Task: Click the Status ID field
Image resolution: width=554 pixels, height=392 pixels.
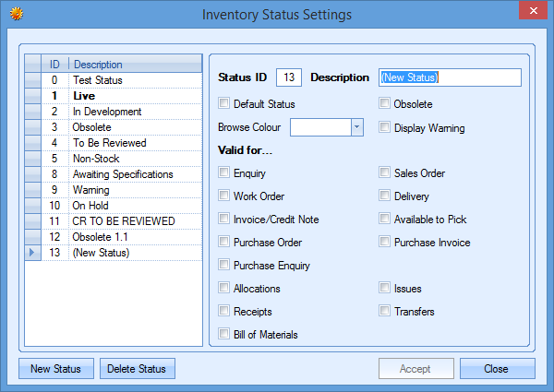Action: pos(289,77)
